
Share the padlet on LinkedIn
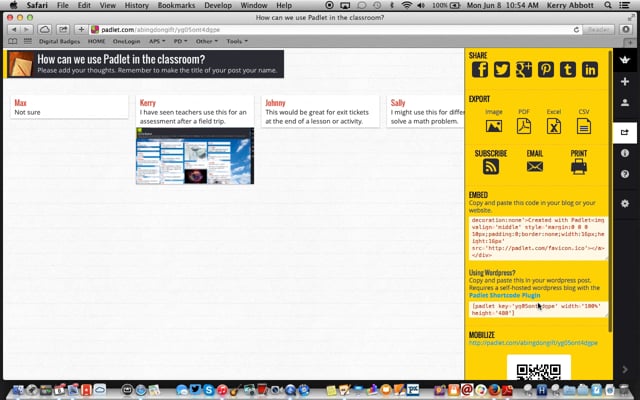tap(590, 69)
